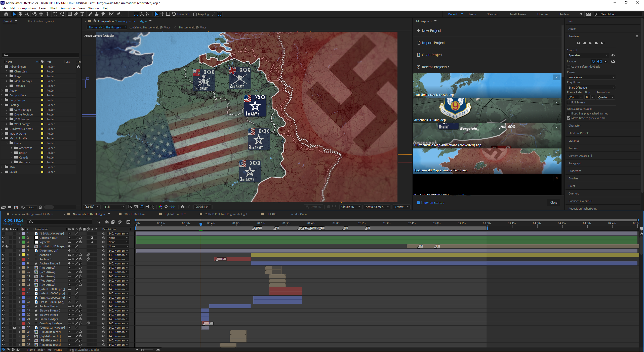The image size is (644, 352).
Task: Click the Close button in GEOlayers panel
Action: 554,203
